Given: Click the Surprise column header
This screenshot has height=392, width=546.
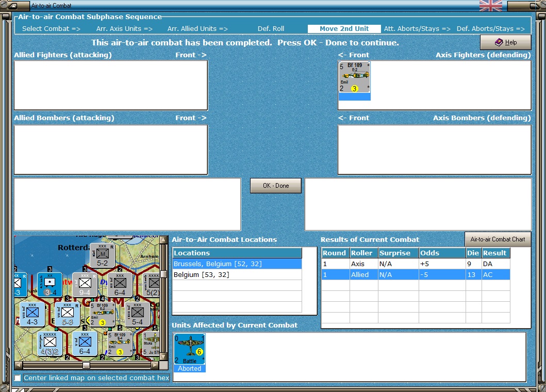Looking at the screenshot, I should [399, 253].
